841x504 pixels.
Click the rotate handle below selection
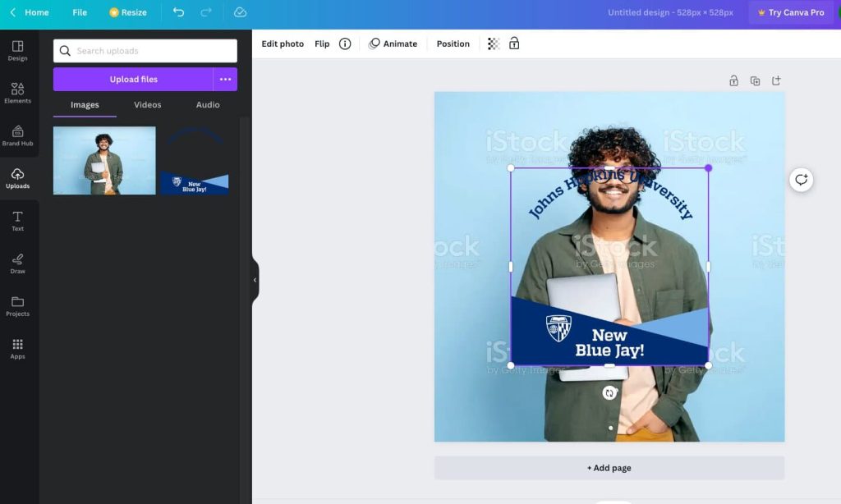[x=609, y=393]
